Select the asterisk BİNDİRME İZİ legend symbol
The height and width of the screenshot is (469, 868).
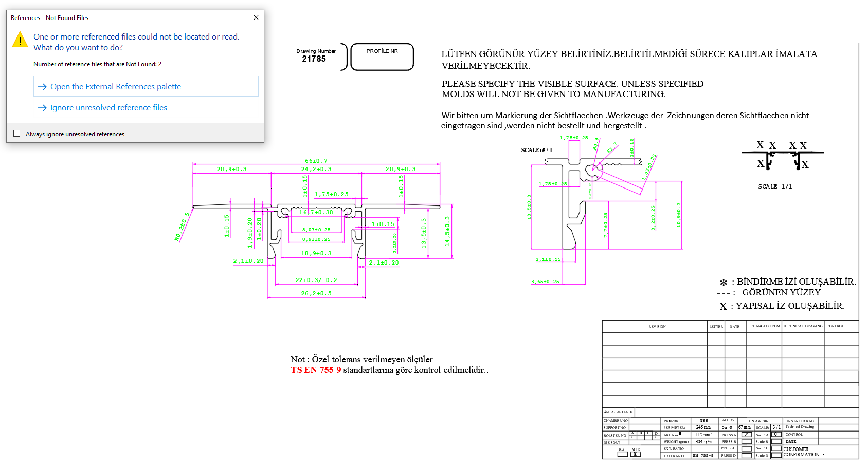coord(723,281)
